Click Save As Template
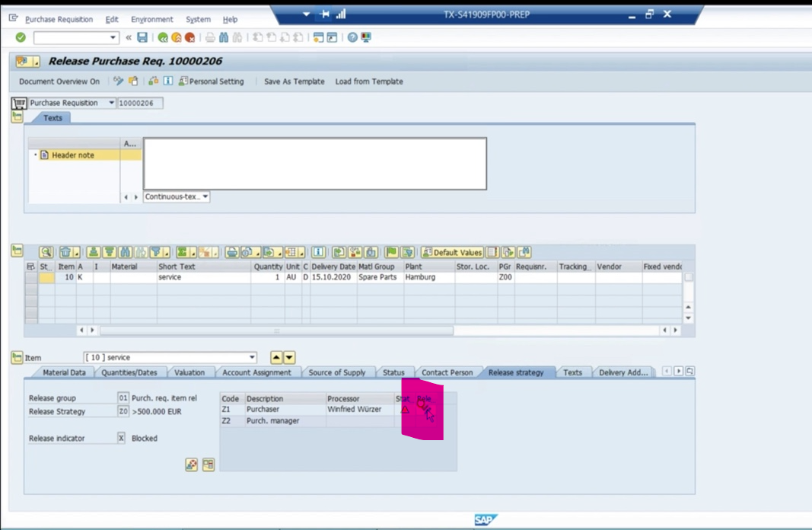This screenshot has width=812, height=530. pos(295,81)
